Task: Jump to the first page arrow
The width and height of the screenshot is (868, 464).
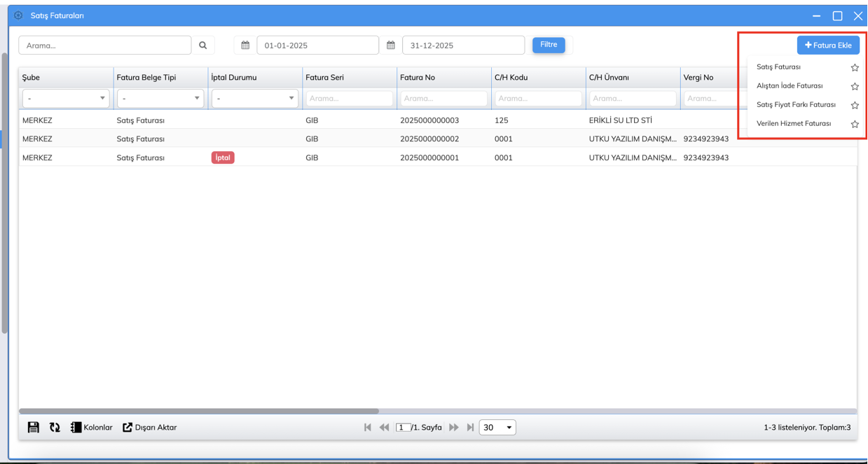Action: coord(368,428)
